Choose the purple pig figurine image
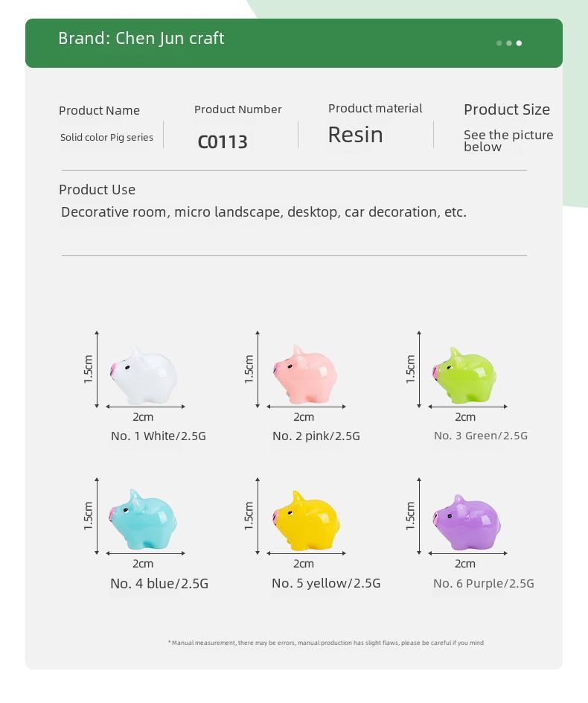588x703 pixels. coord(467,523)
